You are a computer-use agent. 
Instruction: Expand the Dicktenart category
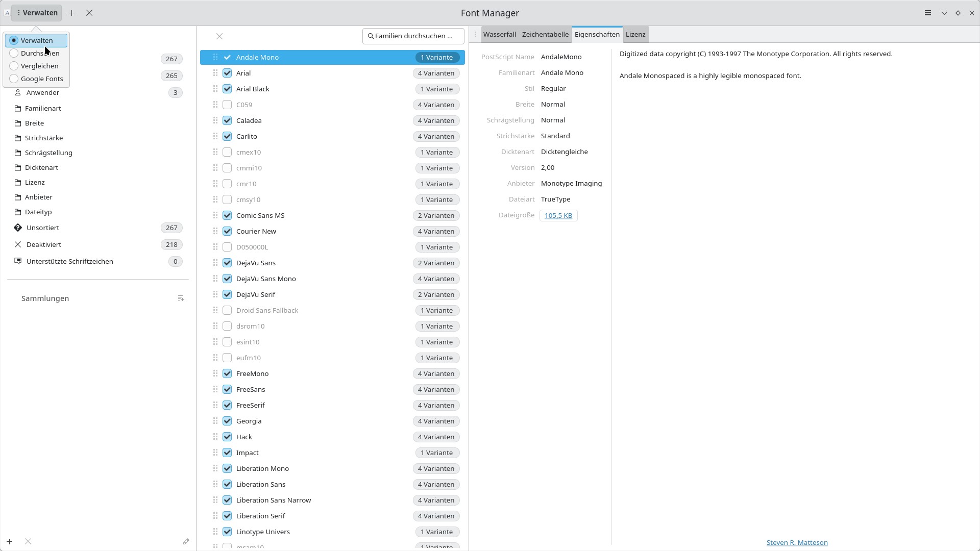41,168
